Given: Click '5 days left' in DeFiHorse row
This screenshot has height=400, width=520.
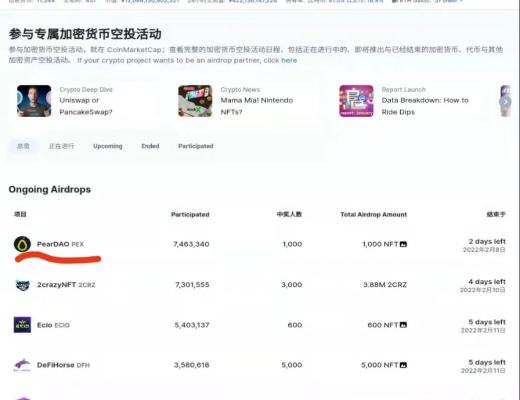Looking at the screenshot, I should coord(487,362).
